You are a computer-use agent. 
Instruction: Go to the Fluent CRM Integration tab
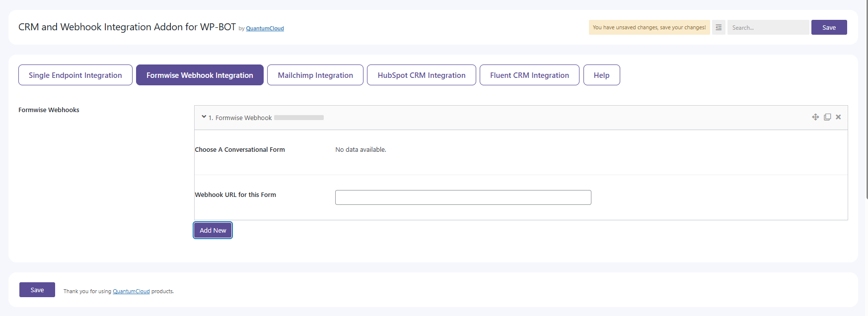pos(529,75)
